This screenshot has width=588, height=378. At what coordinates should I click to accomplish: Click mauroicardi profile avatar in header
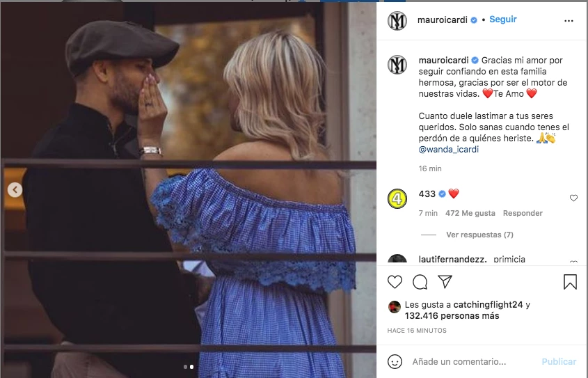397,20
